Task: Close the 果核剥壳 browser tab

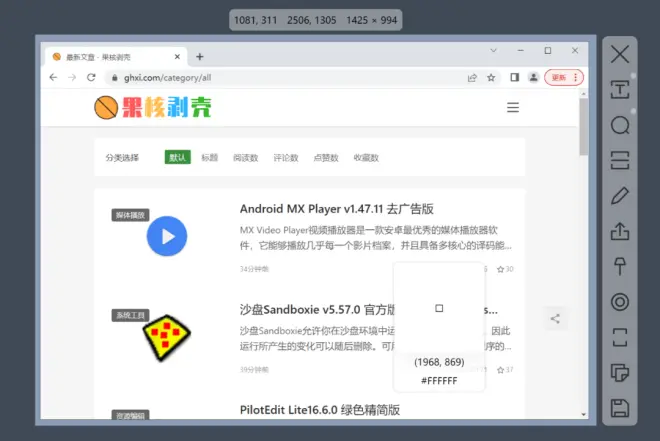Action: [x=177, y=57]
